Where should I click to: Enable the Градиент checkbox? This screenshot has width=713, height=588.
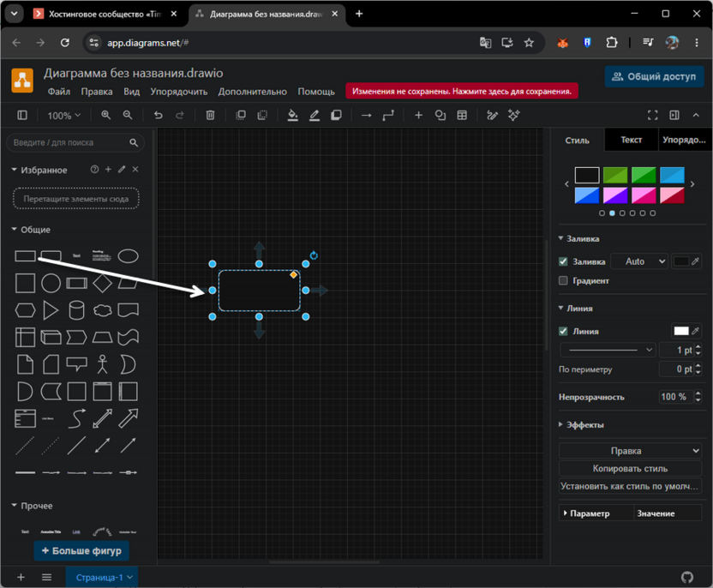coord(563,280)
